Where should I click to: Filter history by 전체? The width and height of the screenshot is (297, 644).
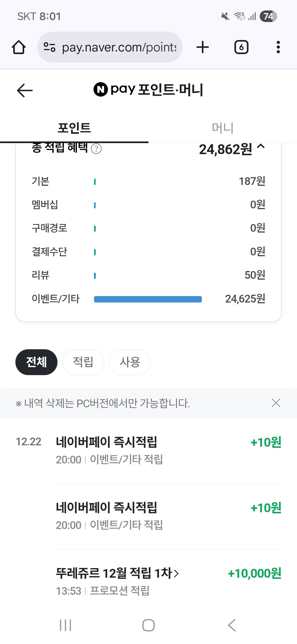[36, 362]
